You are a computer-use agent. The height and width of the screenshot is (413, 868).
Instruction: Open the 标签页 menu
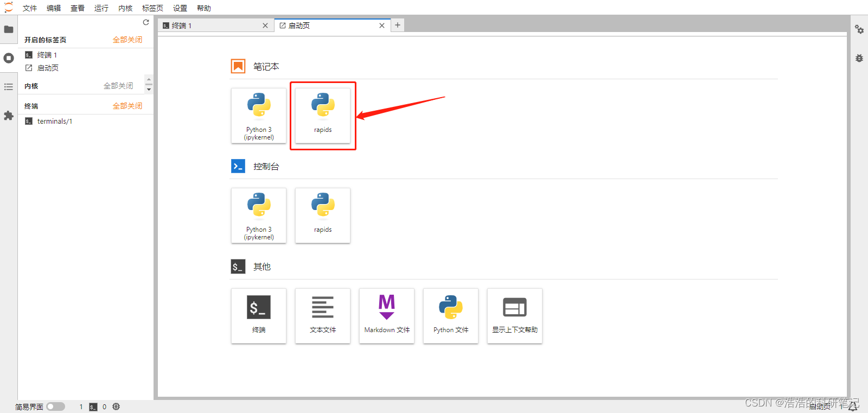152,8
